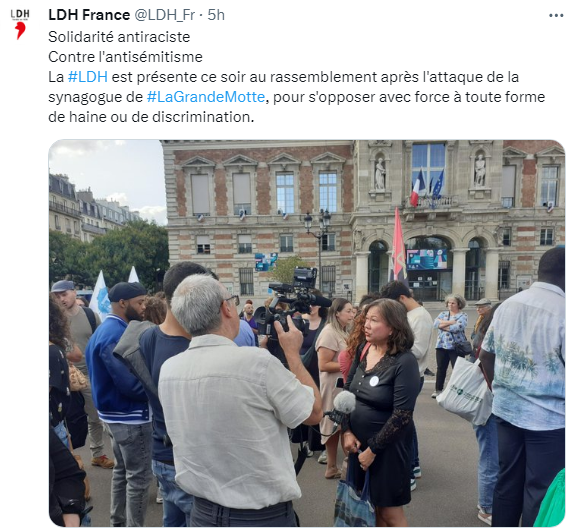Click the 'Contre l'antisémitisme' text line
This screenshot has width=571, height=530.
point(125,57)
